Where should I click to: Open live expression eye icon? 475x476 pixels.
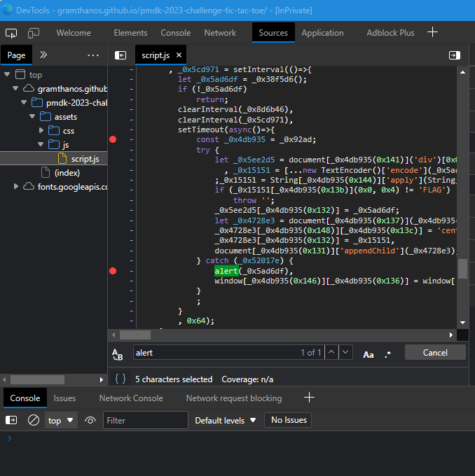tap(90, 420)
